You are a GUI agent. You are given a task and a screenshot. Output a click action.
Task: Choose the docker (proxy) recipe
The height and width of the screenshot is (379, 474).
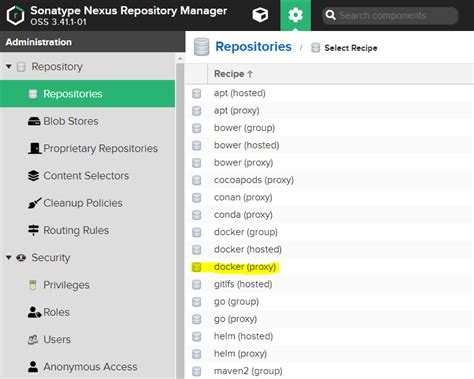point(245,267)
